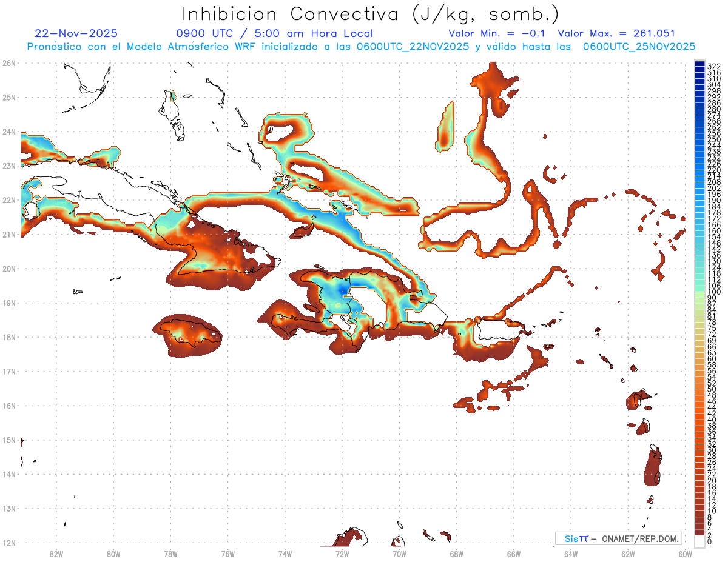Click the 15N latitude label
Viewport: 728px width, 562px height.
point(9,440)
